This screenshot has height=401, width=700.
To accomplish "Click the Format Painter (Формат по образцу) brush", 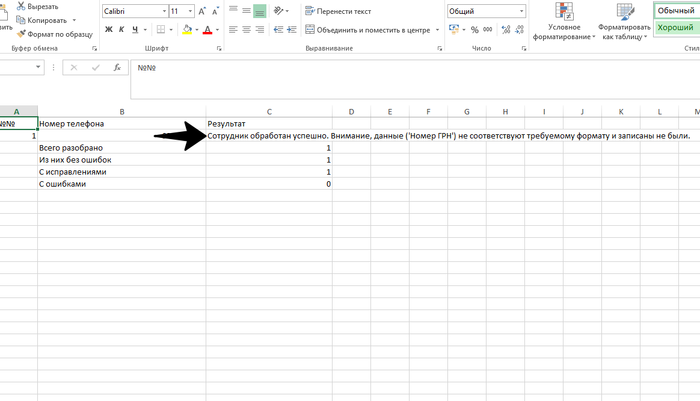I will (19, 34).
